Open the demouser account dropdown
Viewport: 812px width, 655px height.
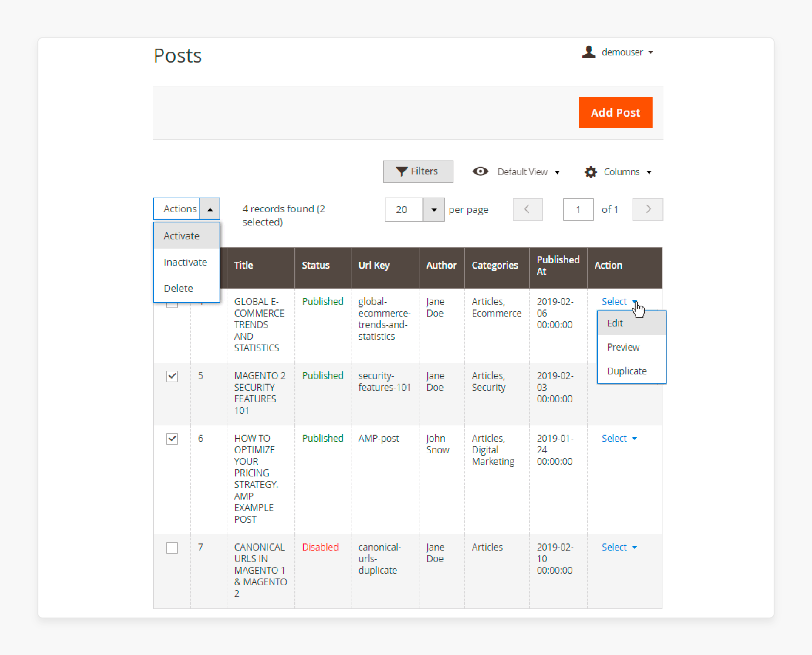(627, 52)
